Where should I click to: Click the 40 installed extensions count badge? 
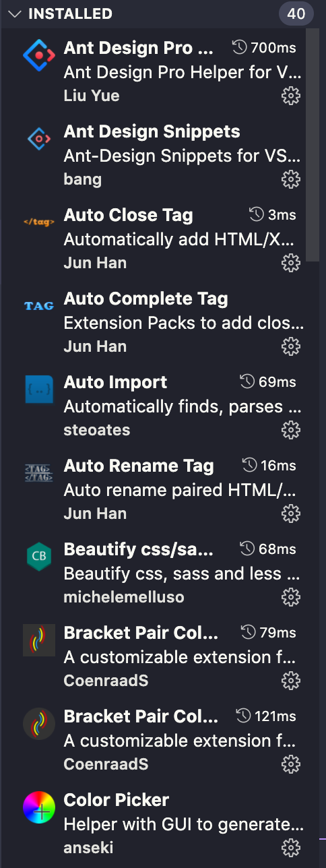click(296, 13)
